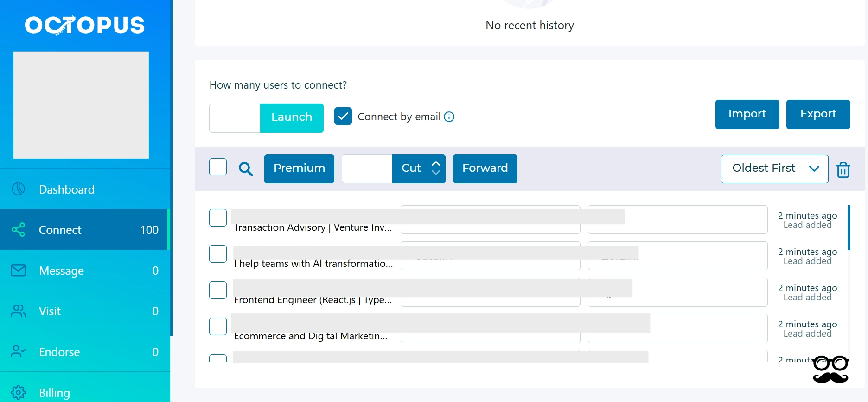Open the Oldest First sort dropdown

(x=774, y=169)
